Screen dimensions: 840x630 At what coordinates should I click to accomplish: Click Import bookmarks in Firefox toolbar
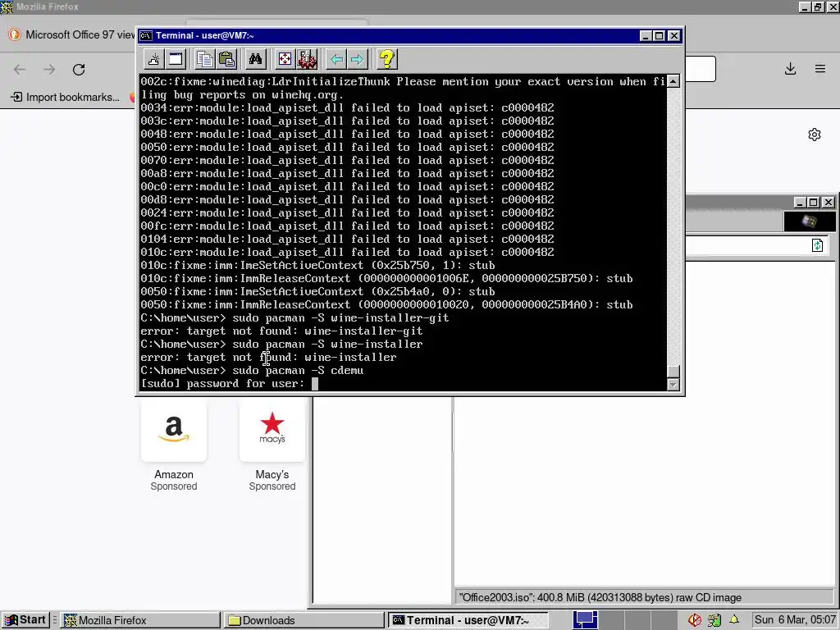tap(66, 97)
